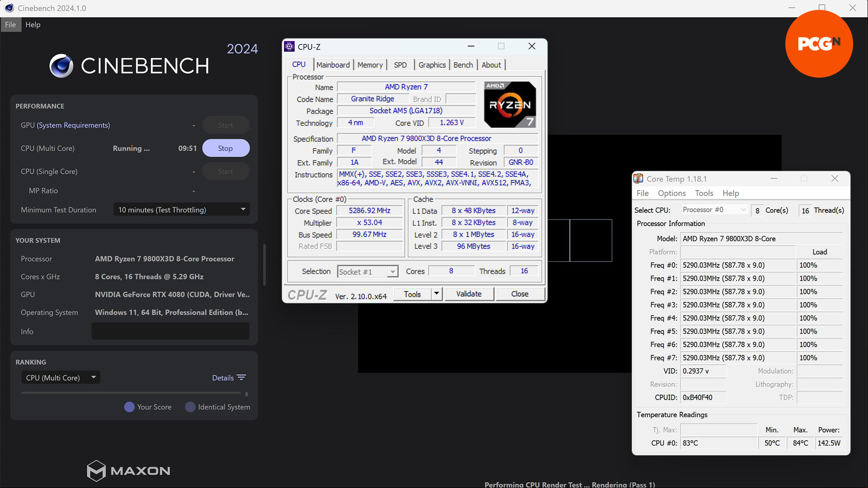Stop the CPU Multi Core test
Image resolution: width=868 pixels, height=488 pixels.
(225, 148)
